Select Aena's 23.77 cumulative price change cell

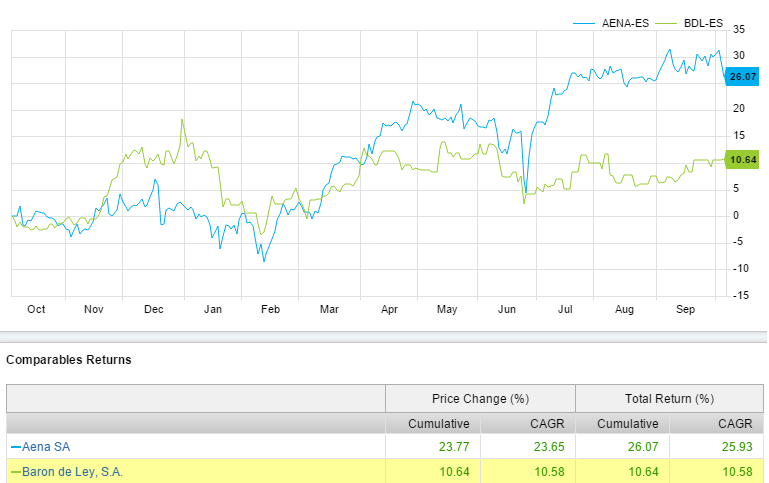pyautogui.click(x=453, y=446)
